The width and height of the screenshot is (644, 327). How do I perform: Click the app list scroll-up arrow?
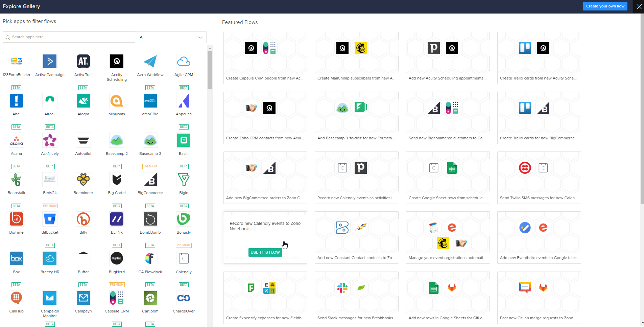(x=210, y=48)
